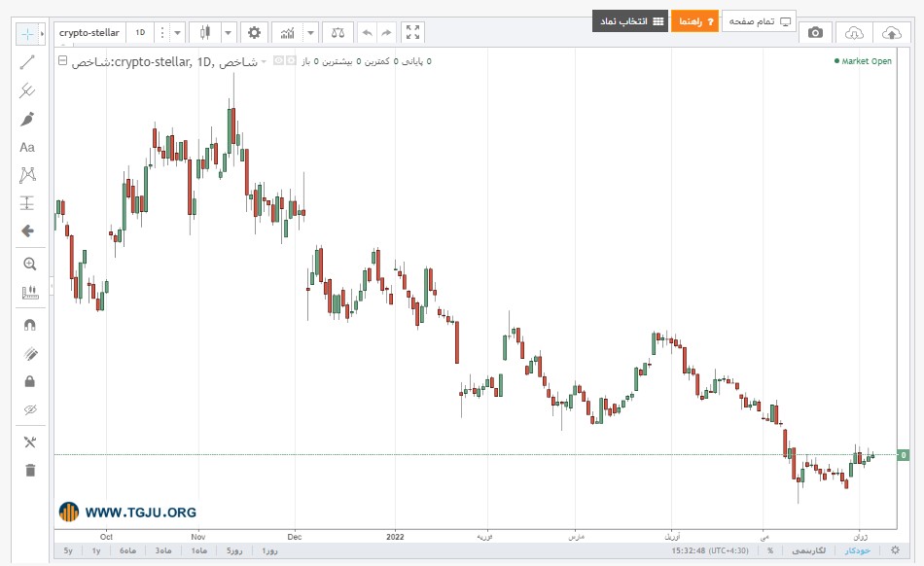Click the compare symbols scales icon
Viewport: 924px width, 566px height.
tap(338, 33)
